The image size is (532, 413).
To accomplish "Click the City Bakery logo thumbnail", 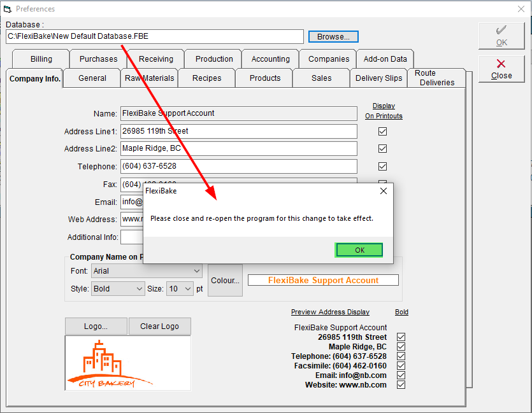I will click(128, 363).
